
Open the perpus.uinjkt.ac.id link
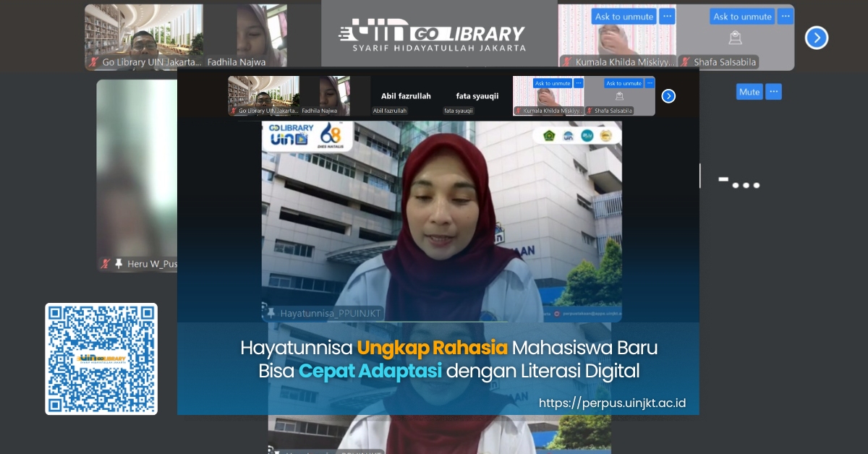(612, 403)
